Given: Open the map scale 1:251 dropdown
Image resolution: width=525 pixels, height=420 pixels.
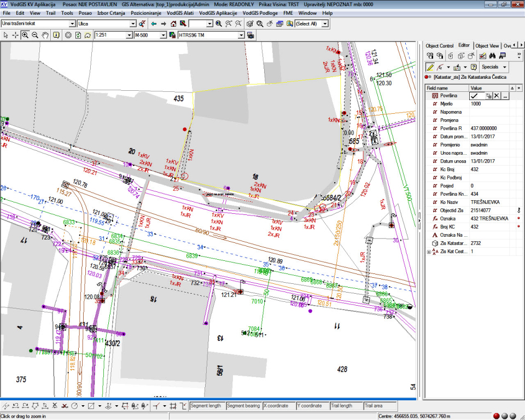Looking at the screenshot, I should (129, 35).
